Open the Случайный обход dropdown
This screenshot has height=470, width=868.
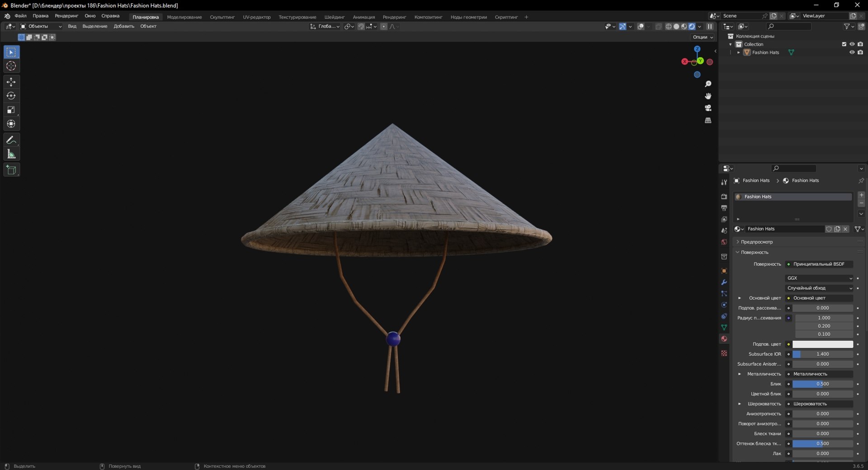click(x=820, y=288)
